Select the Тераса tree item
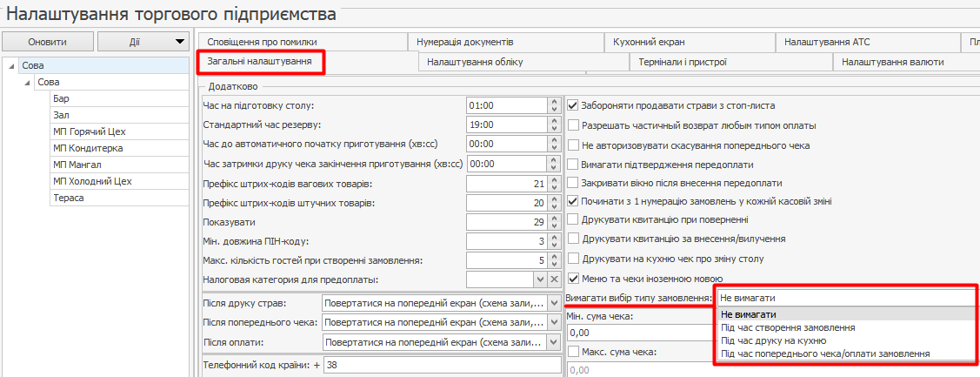 [68, 198]
